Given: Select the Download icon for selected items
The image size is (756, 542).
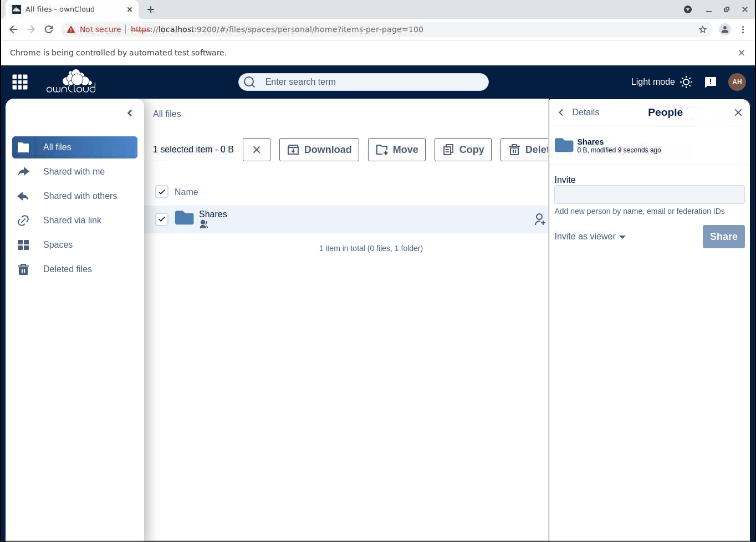Looking at the screenshot, I should pos(293,150).
